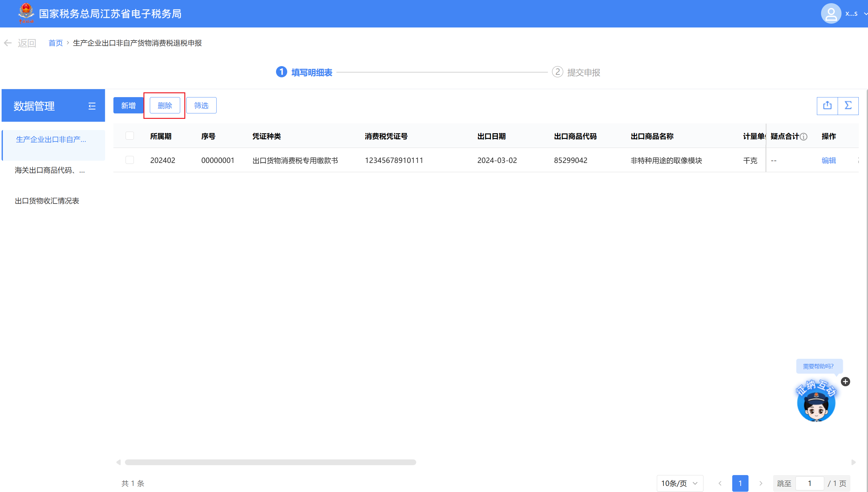Check the row 00000001 checkbox
868x492 pixels.
pyautogui.click(x=129, y=160)
